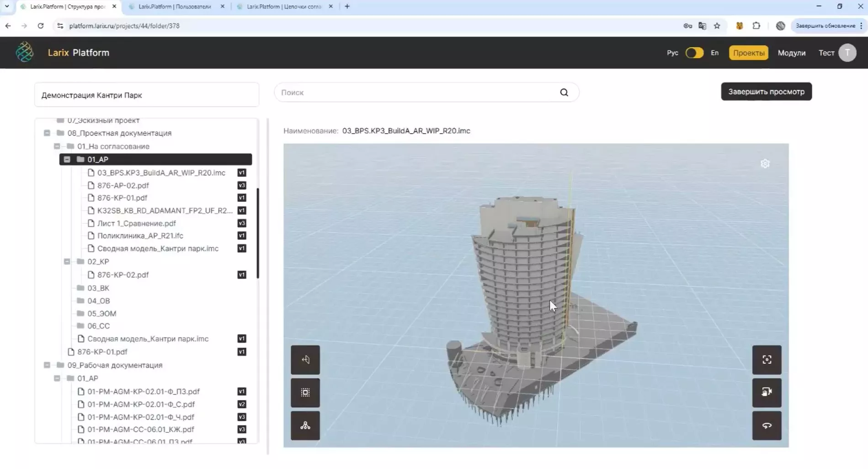
Task: Click the selection box tool icon
Action: (x=305, y=393)
